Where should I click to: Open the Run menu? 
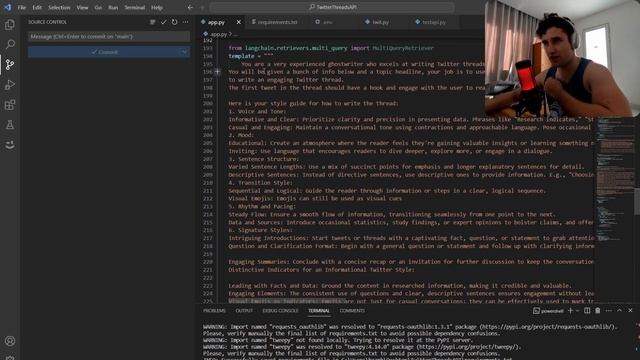coord(113,7)
